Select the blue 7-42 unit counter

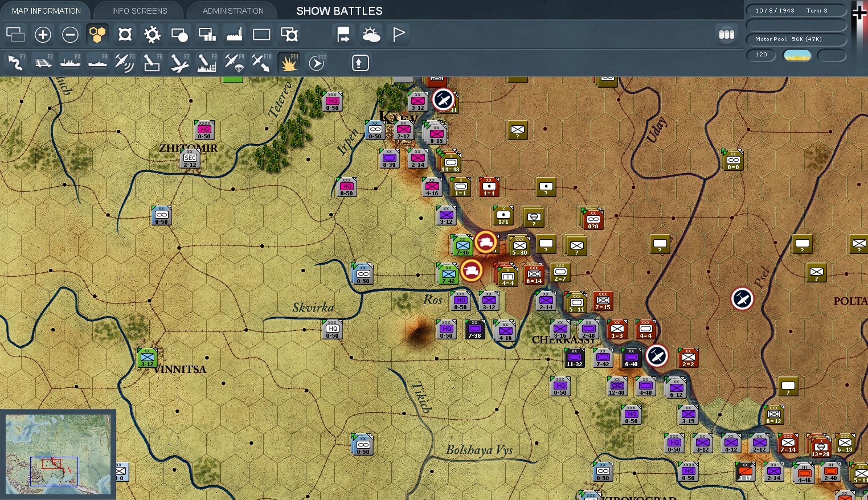(x=448, y=274)
